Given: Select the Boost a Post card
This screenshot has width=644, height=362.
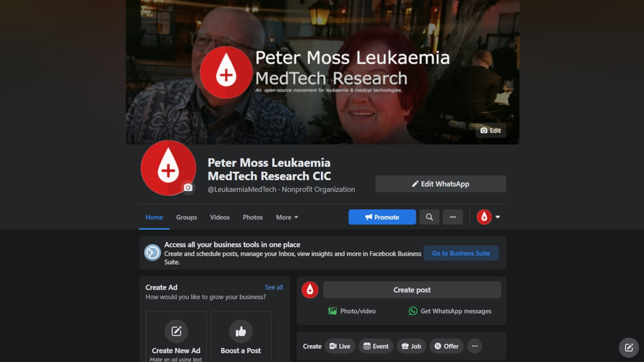Looking at the screenshot, I should (240, 337).
